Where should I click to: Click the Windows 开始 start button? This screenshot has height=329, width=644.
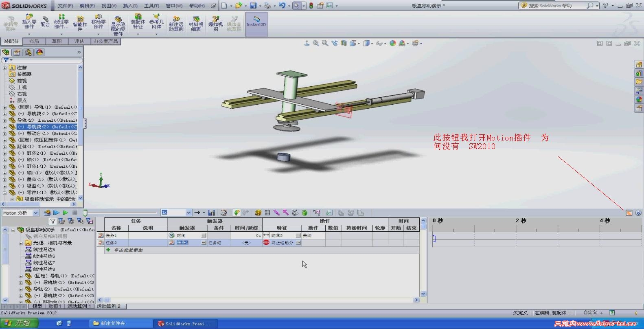pyautogui.click(x=19, y=323)
